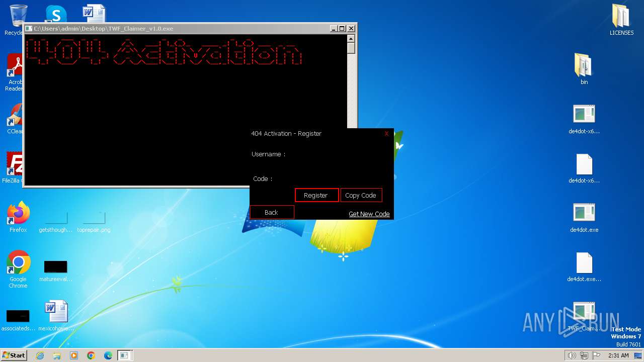Close the 404 Activation Register dialog

(386, 133)
